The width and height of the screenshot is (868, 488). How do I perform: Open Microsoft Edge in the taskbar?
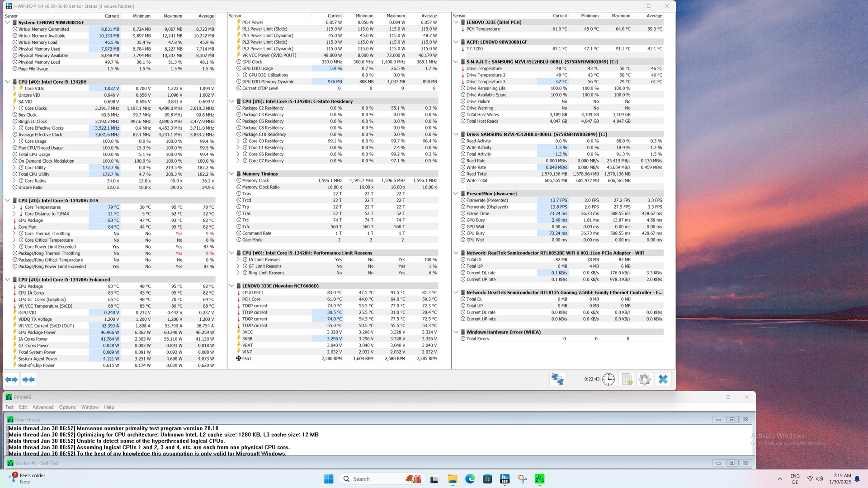470,479
